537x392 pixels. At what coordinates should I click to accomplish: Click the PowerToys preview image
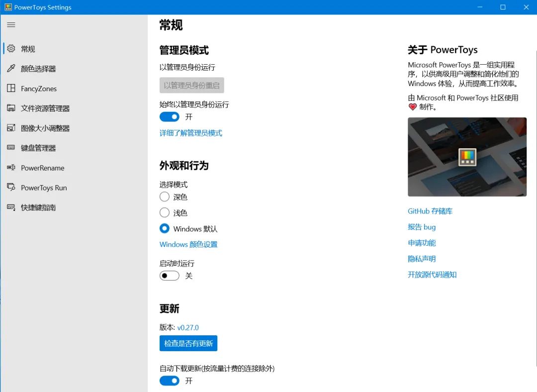[467, 157]
